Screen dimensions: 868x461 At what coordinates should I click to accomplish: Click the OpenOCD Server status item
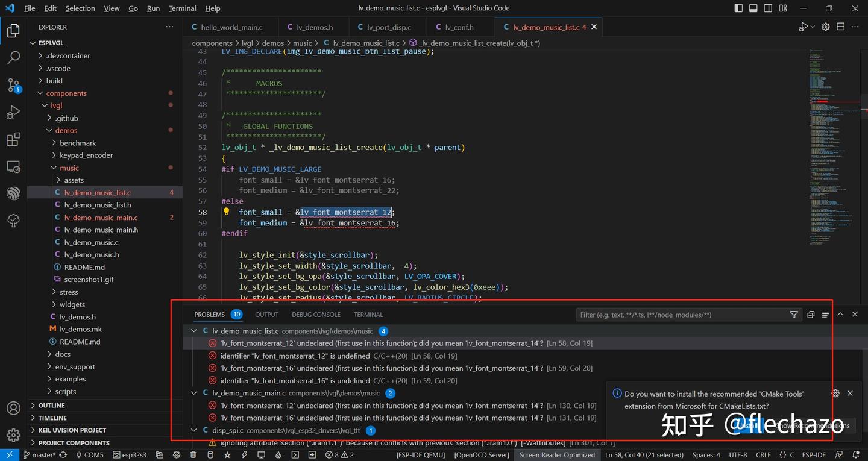(482, 455)
